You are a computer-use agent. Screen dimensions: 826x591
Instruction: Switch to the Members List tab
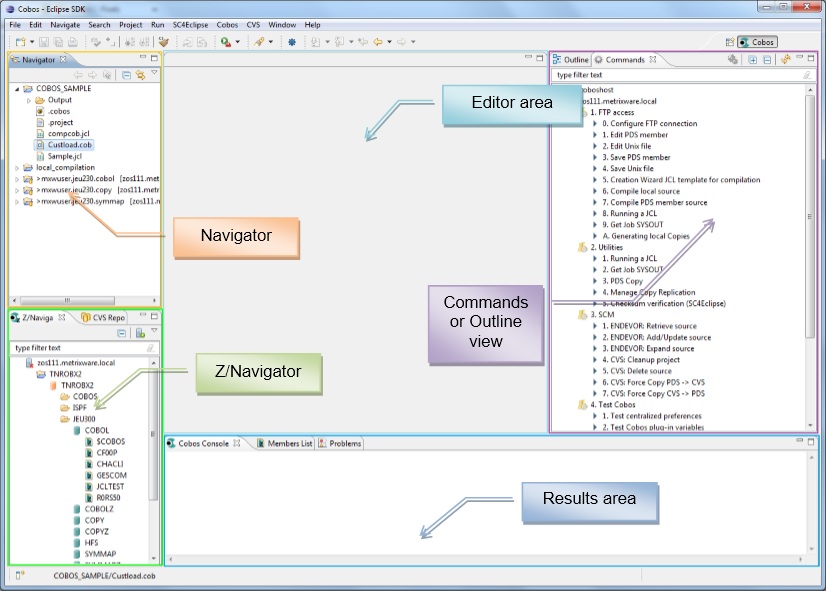[284, 444]
